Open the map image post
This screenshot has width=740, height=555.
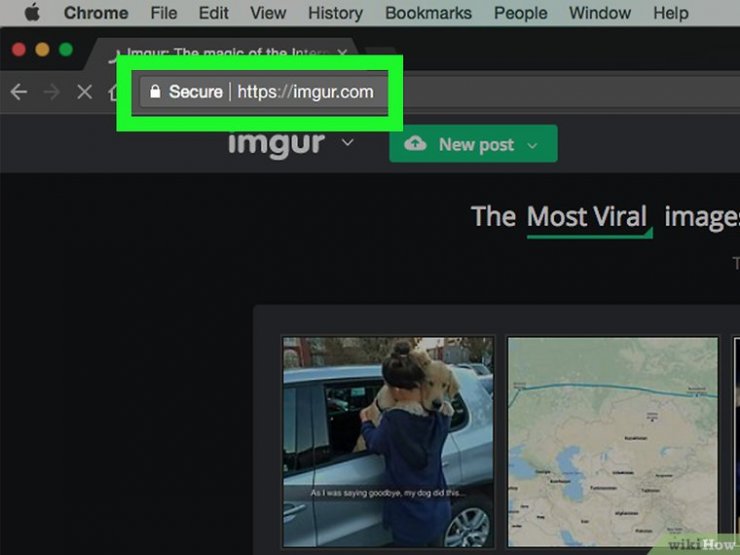pyautogui.click(x=613, y=442)
